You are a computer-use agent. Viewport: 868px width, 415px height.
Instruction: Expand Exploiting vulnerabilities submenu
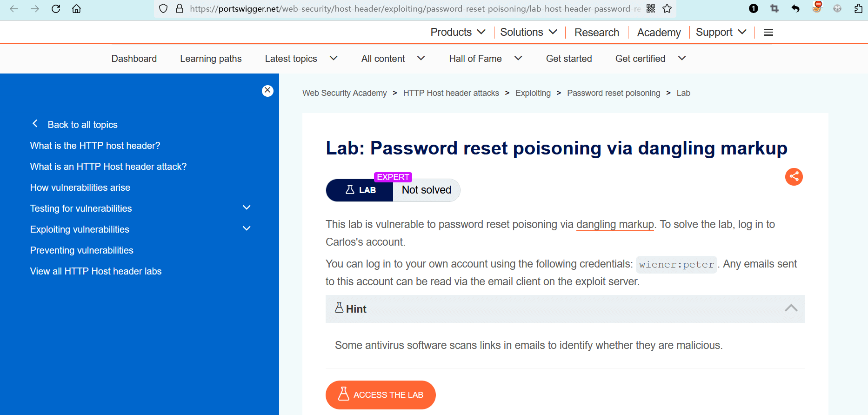point(247,229)
